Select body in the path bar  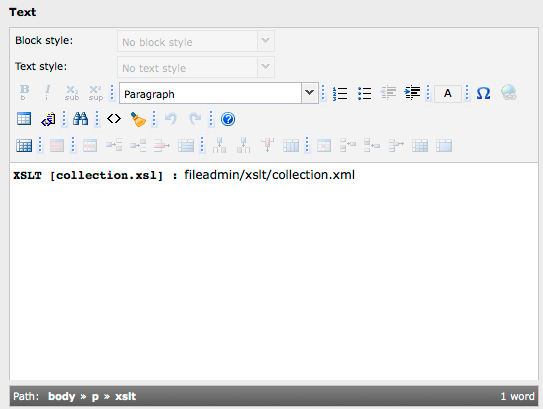(x=62, y=396)
